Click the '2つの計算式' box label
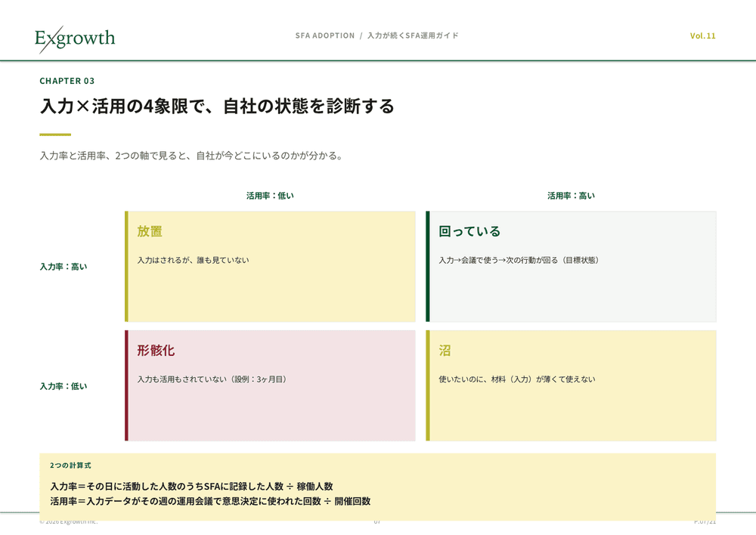 [x=70, y=465]
